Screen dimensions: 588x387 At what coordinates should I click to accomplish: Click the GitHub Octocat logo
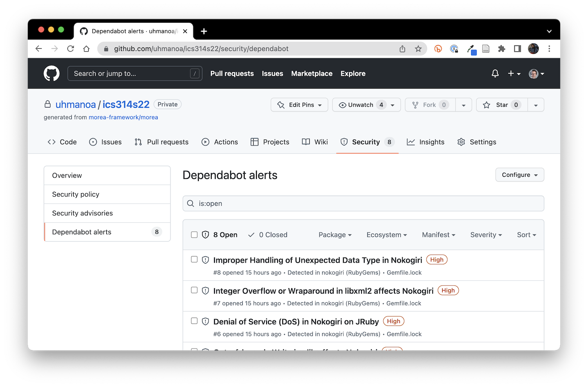click(x=51, y=73)
